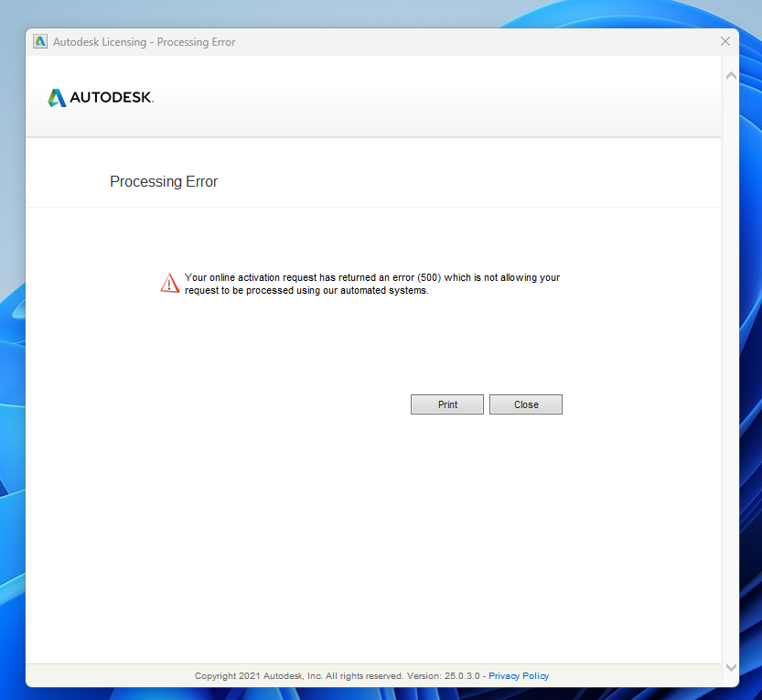Open the Privacy Policy link
The width and height of the screenshot is (762, 700).
pos(519,675)
